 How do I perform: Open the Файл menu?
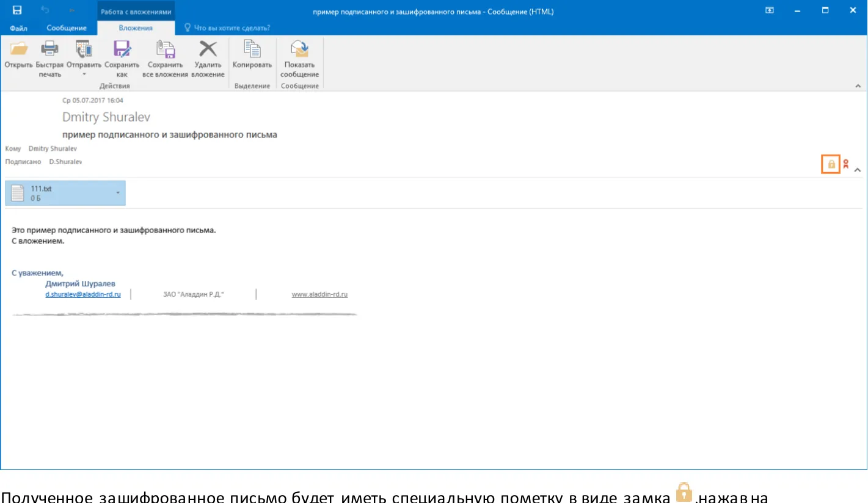click(x=18, y=28)
